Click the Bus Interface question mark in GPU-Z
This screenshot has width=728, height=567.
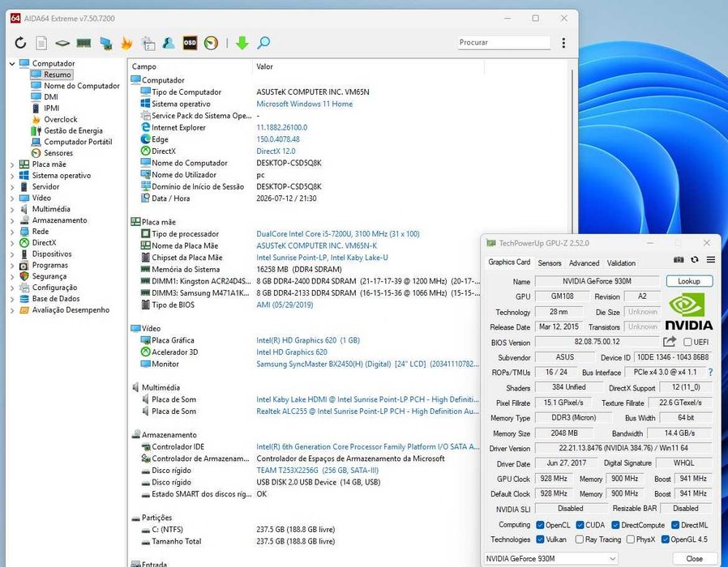click(710, 372)
